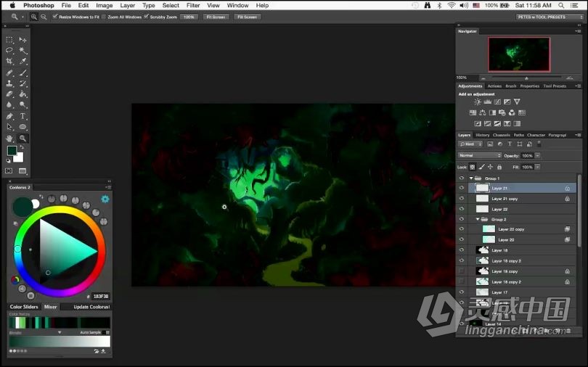This screenshot has width=588, height=367.
Task: Select the Clone Stamp tool
Action: pos(9,83)
